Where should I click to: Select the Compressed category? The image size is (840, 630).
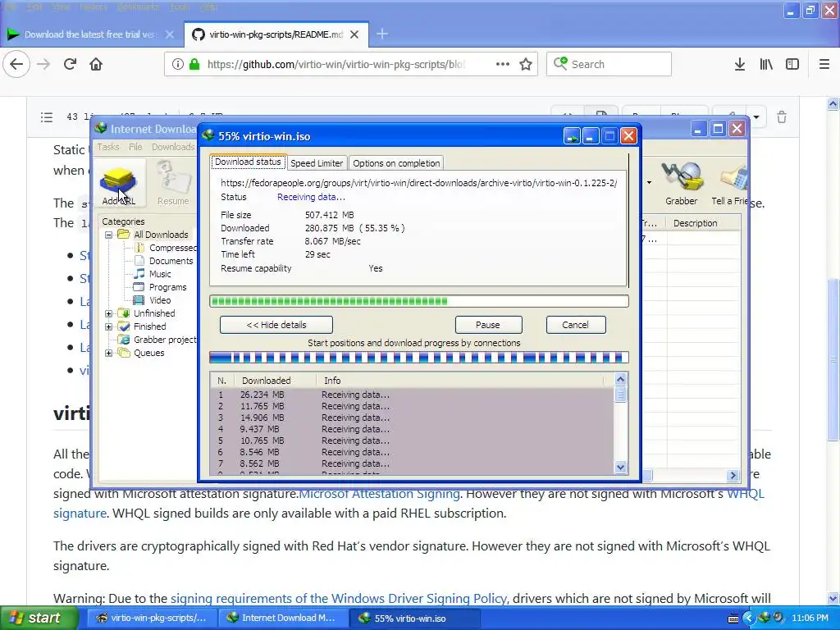172,248
